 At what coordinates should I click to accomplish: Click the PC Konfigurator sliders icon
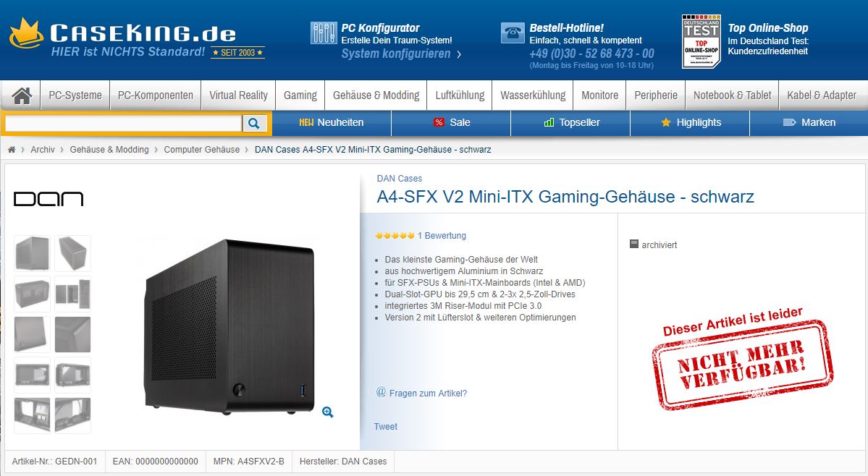[x=324, y=33]
